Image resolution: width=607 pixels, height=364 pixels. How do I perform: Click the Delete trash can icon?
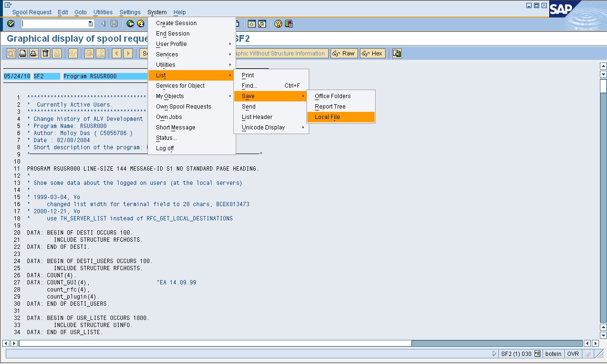coord(46,54)
